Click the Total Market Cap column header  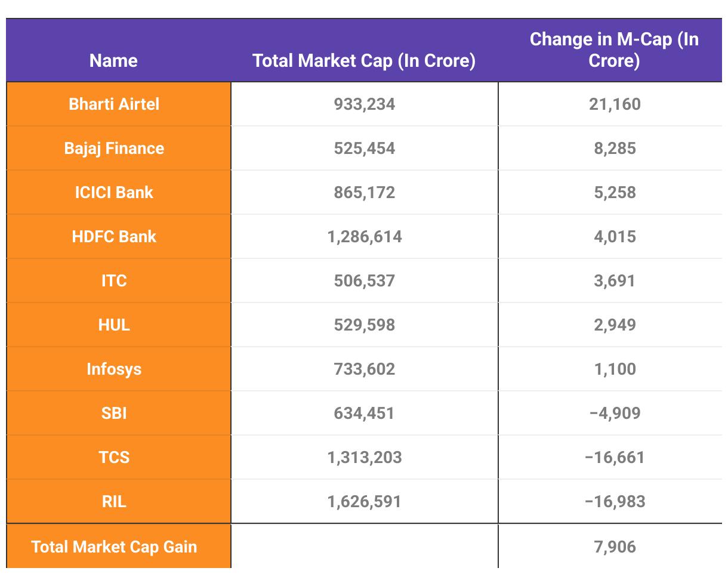(364, 60)
